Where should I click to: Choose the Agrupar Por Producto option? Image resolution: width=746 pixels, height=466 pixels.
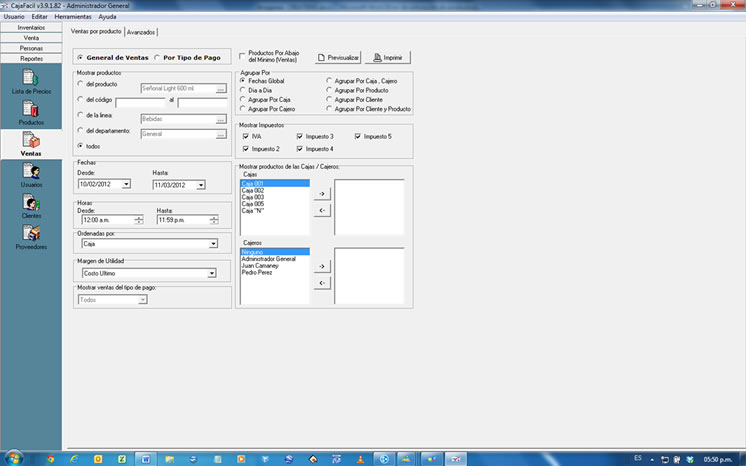(x=329, y=90)
